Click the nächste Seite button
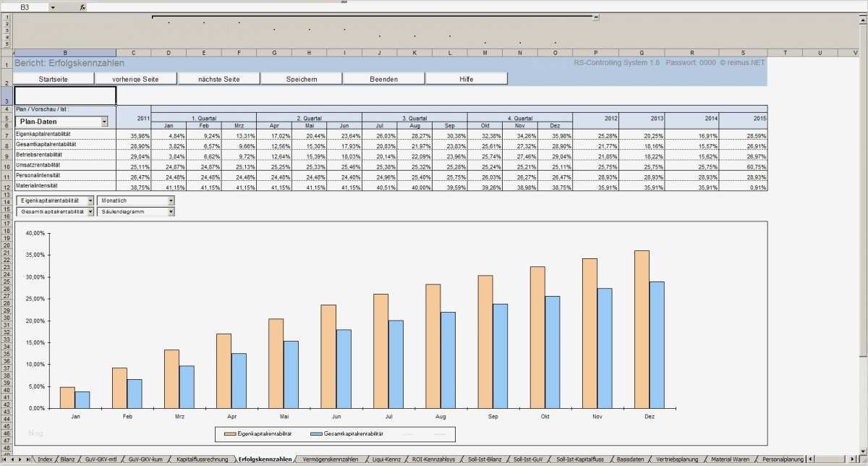Screen dimensions: 868x466 tap(218, 79)
